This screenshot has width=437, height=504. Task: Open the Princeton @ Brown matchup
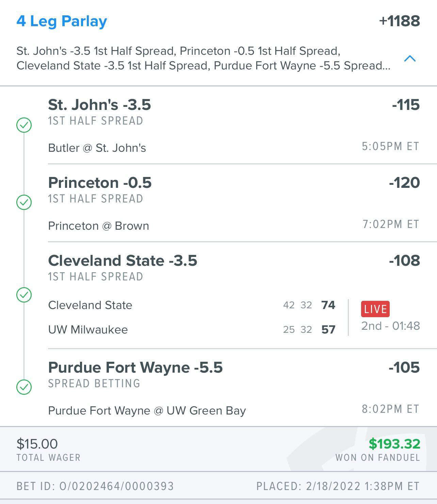coord(98,226)
